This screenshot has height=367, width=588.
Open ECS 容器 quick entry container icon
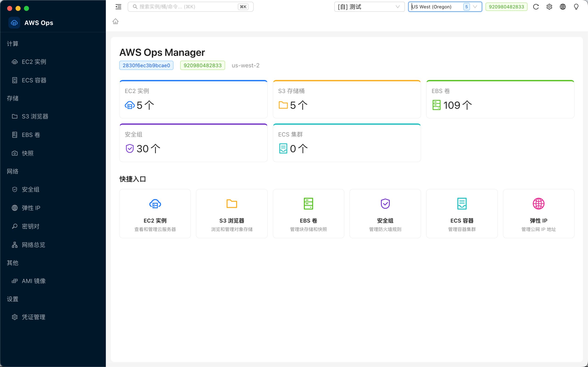coord(462,204)
